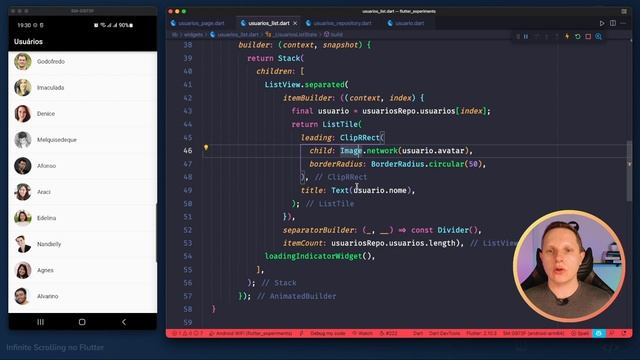The width and height of the screenshot is (640, 360).
Task: Open the errors and warnings status item
Action: coord(187,333)
